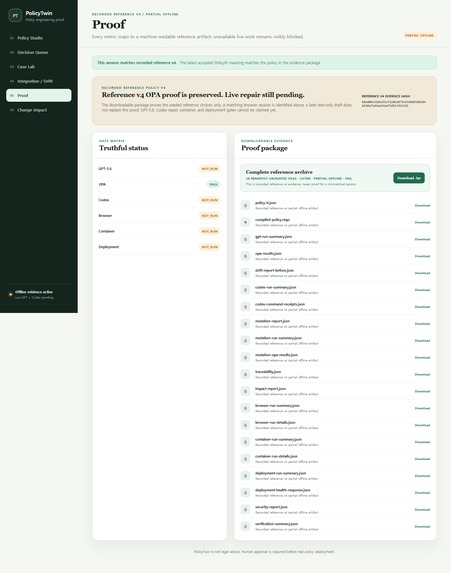Click the PARTIAL OFFLINE badge in header
This screenshot has width=451, height=573.
(x=419, y=35)
